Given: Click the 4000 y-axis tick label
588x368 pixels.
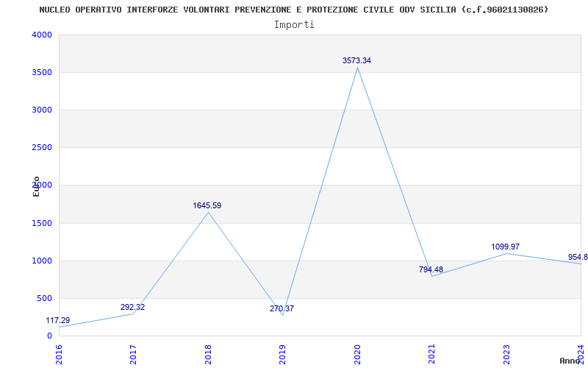Looking at the screenshot, I should pyautogui.click(x=42, y=35).
